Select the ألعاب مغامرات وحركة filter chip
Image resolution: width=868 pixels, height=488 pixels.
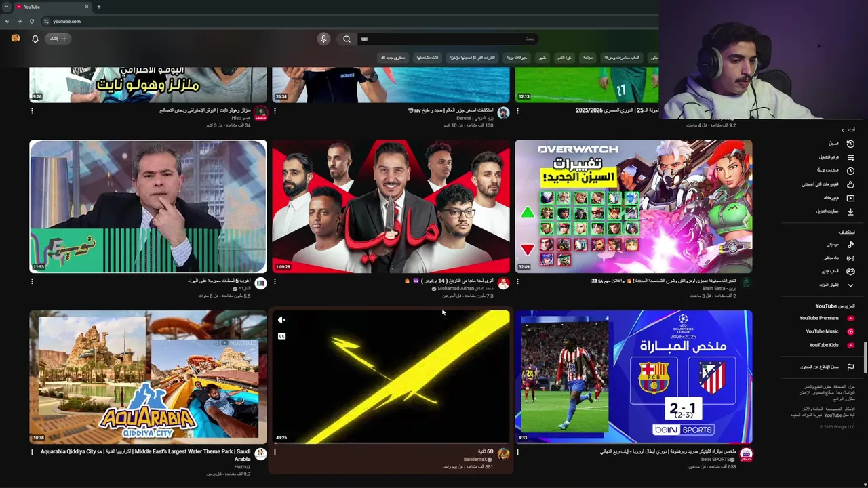tap(622, 58)
